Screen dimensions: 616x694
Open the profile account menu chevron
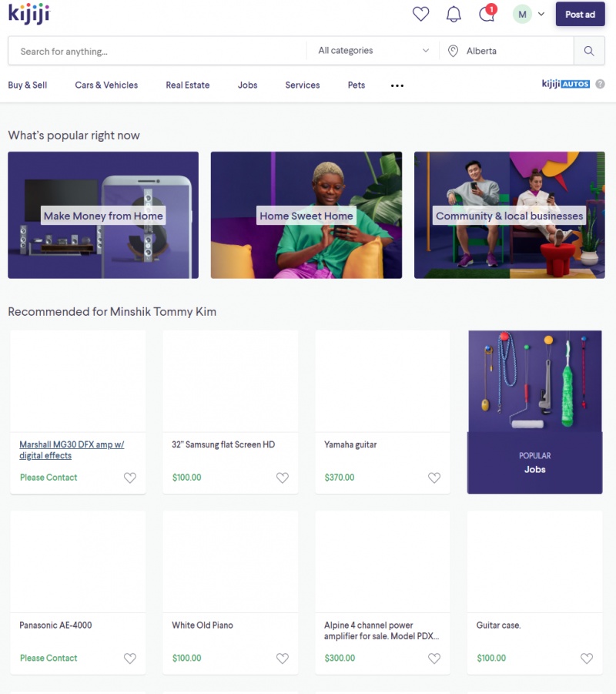click(541, 14)
